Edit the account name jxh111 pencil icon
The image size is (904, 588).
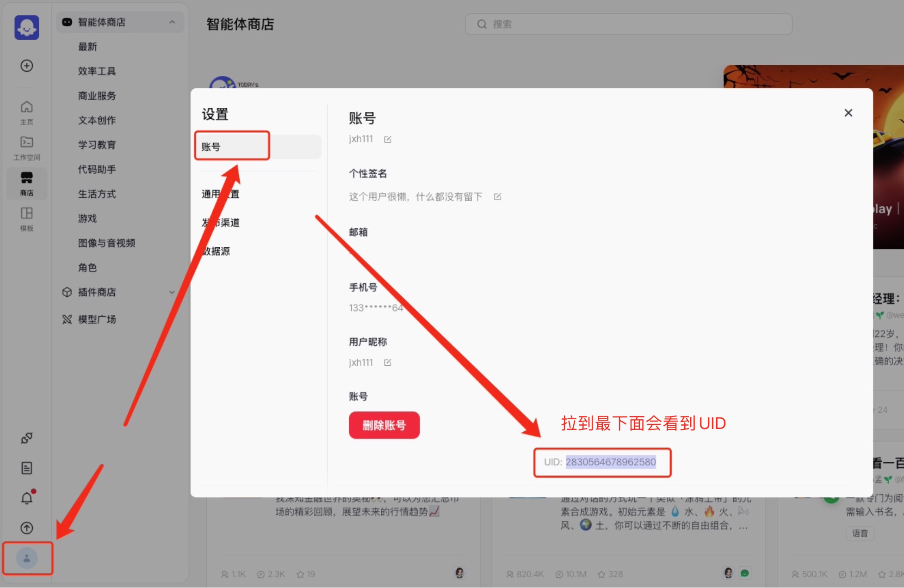click(x=388, y=139)
